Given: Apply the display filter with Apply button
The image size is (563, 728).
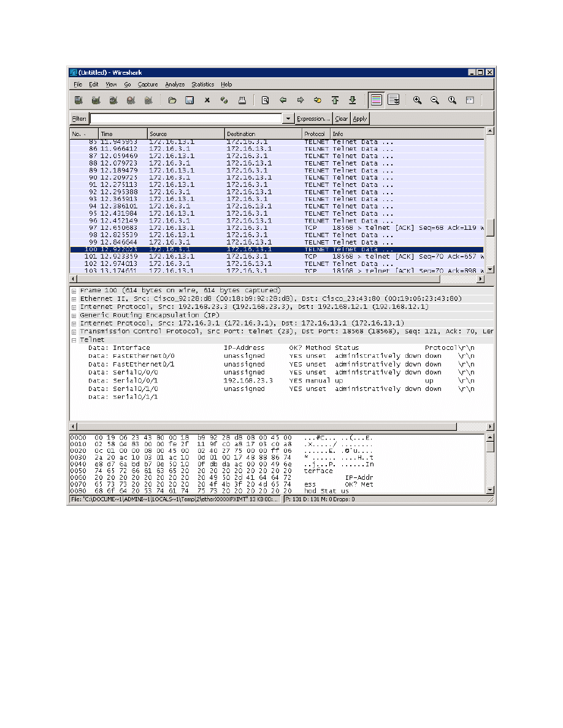Looking at the screenshot, I should 360,118.
